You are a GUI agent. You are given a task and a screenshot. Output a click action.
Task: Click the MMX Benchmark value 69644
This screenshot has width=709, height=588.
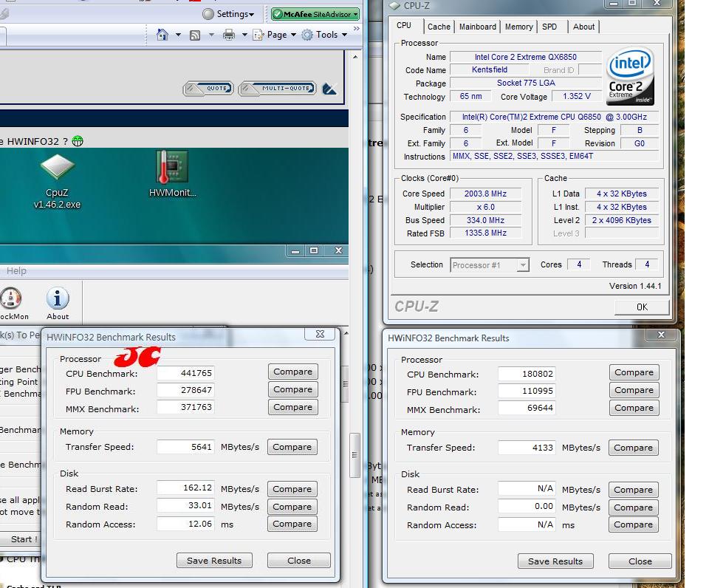tap(527, 408)
